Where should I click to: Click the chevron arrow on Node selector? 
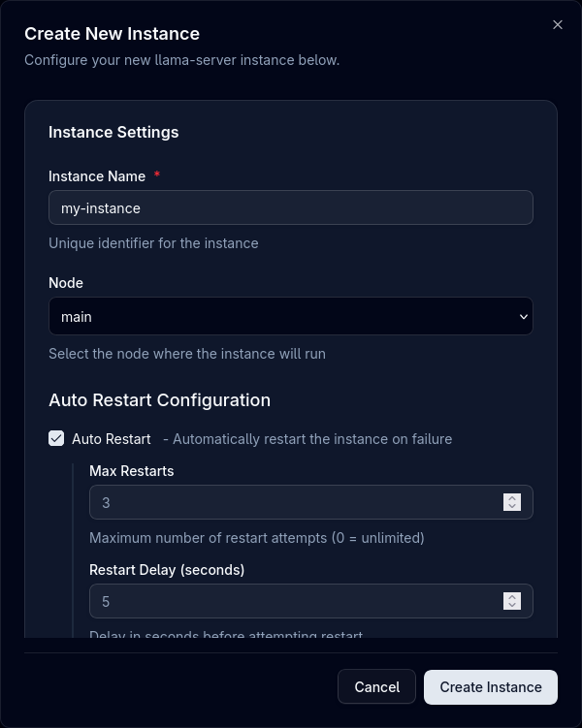(x=524, y=316)
